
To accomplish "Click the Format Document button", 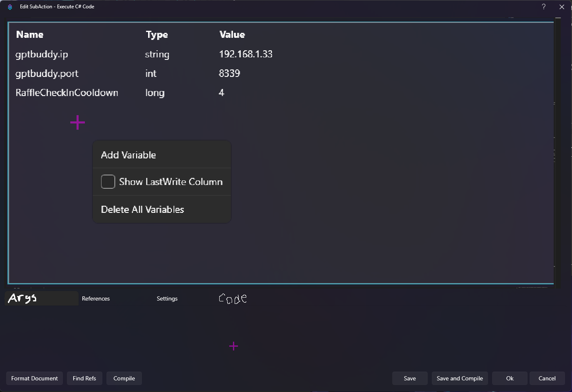I will [35, 378].
